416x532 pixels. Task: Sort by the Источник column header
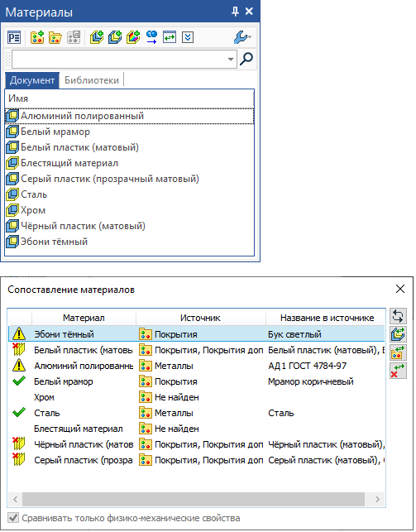click(x=200, y=318)
